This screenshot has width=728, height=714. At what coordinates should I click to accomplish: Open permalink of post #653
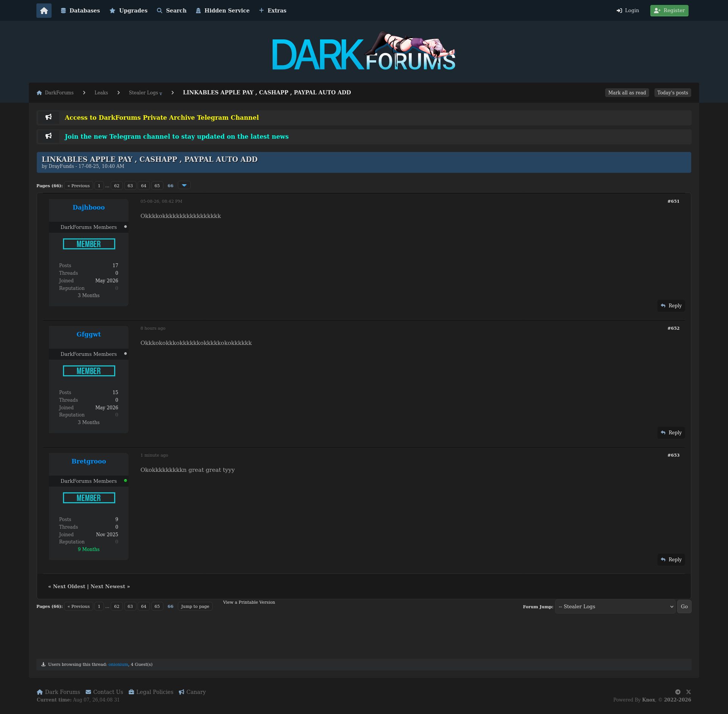click(x=673, y=455)
